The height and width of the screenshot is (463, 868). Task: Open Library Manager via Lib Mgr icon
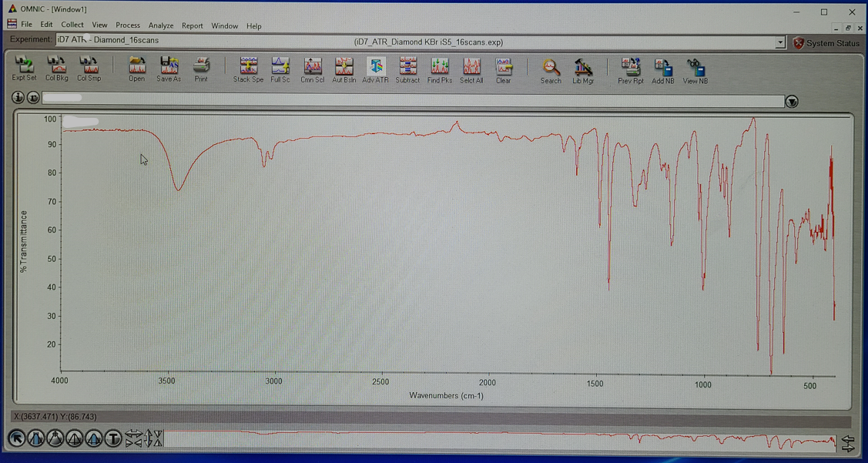[x=583, y=70]
